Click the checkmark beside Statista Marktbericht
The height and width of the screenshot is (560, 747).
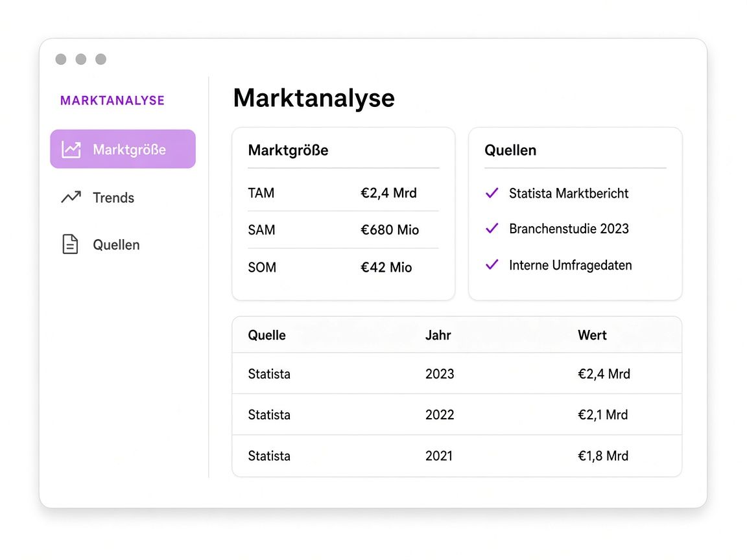[492, 193]
